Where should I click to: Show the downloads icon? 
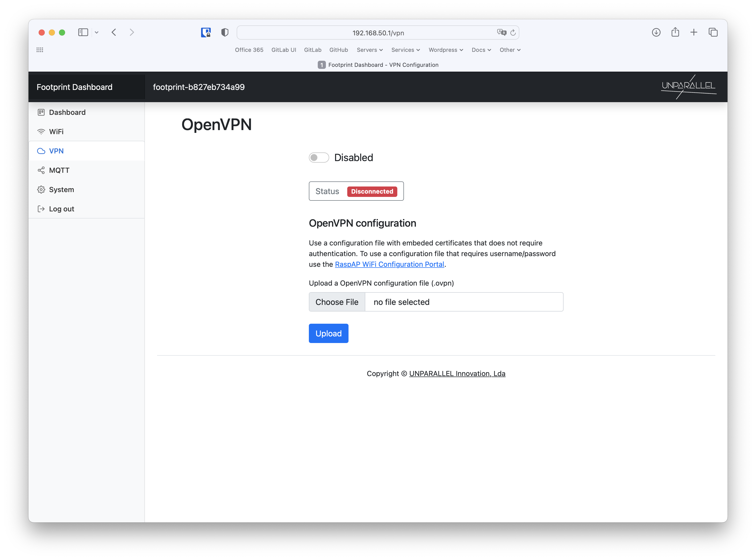click(x=656, y=33)
